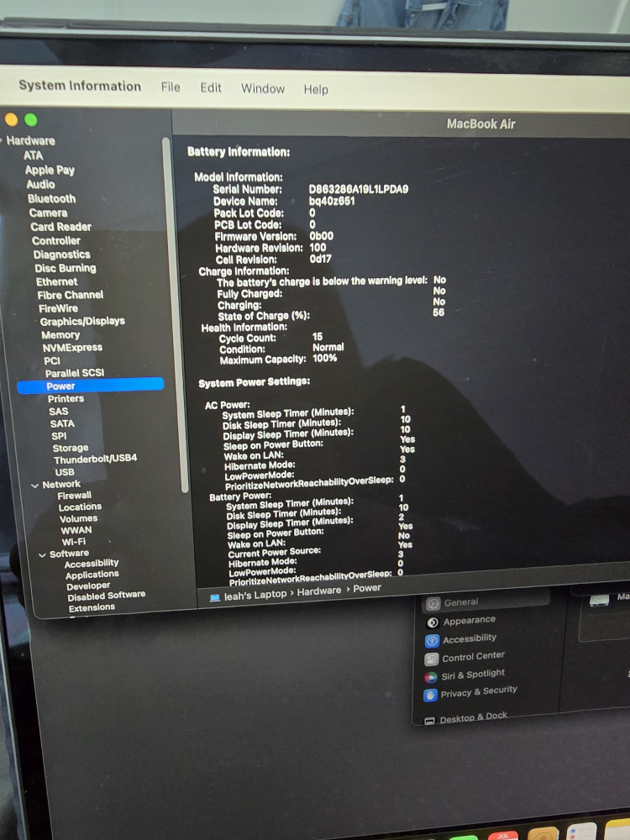Collapse the Network section chevron

point(34,486)
